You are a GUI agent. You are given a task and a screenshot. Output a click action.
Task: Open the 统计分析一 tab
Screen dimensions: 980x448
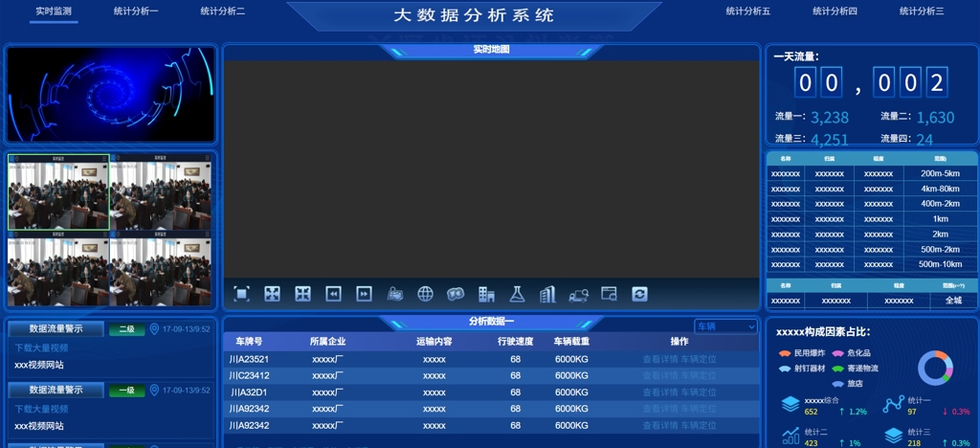136,11
